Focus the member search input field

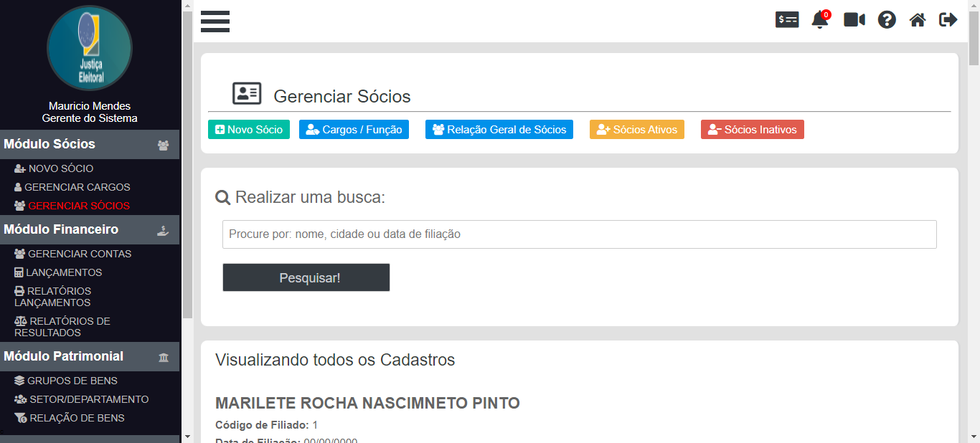pyautogui.click(x=579, y=234)
